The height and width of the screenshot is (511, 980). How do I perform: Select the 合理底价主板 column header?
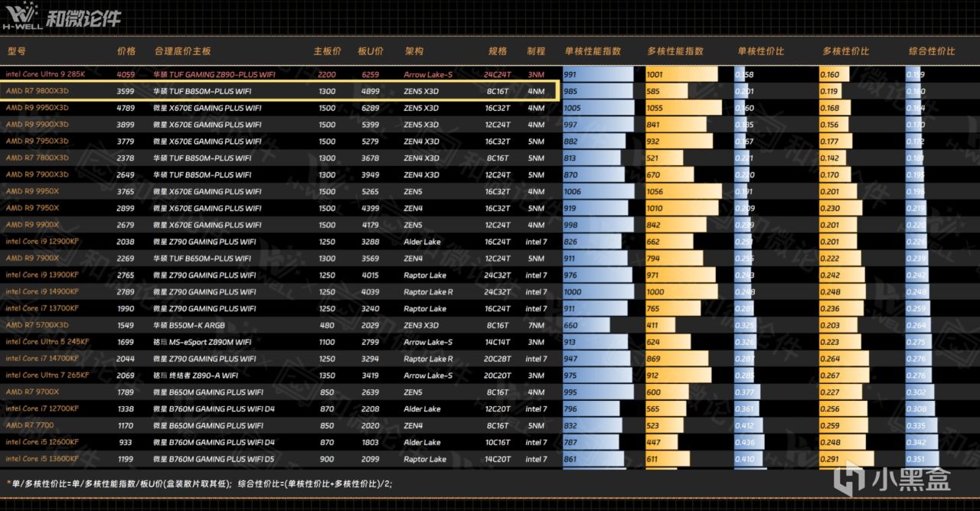[x=182, y=51]
